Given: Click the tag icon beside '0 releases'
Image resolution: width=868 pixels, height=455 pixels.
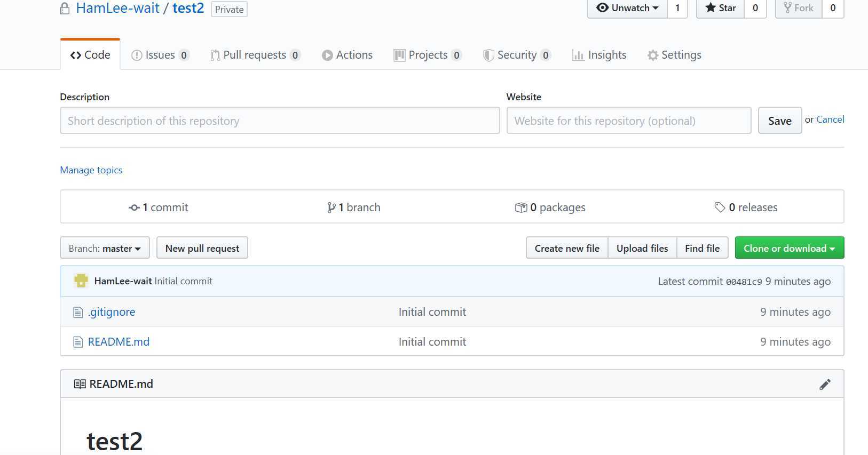Looking at the screenshot, I should click(720, 207).
